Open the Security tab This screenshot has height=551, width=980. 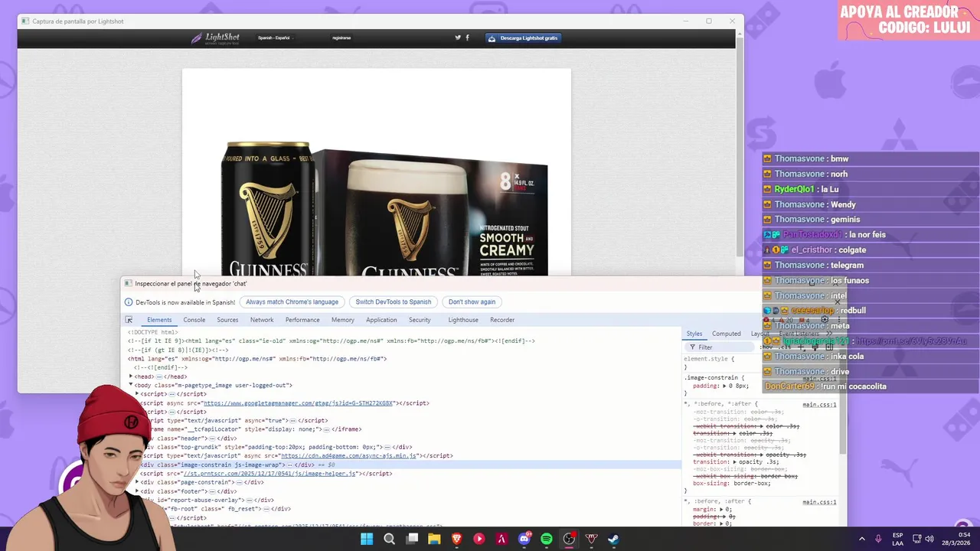click(420, 320)
